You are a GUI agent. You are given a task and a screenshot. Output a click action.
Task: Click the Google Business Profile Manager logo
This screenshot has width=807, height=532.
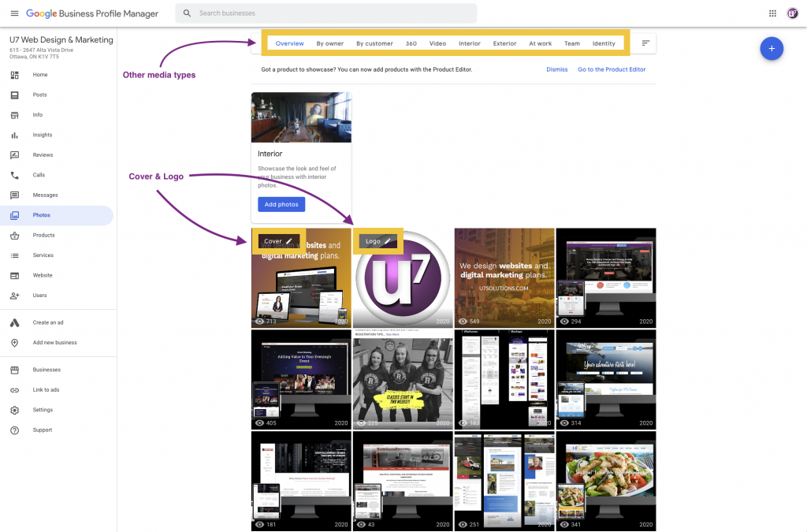[92, 13]
